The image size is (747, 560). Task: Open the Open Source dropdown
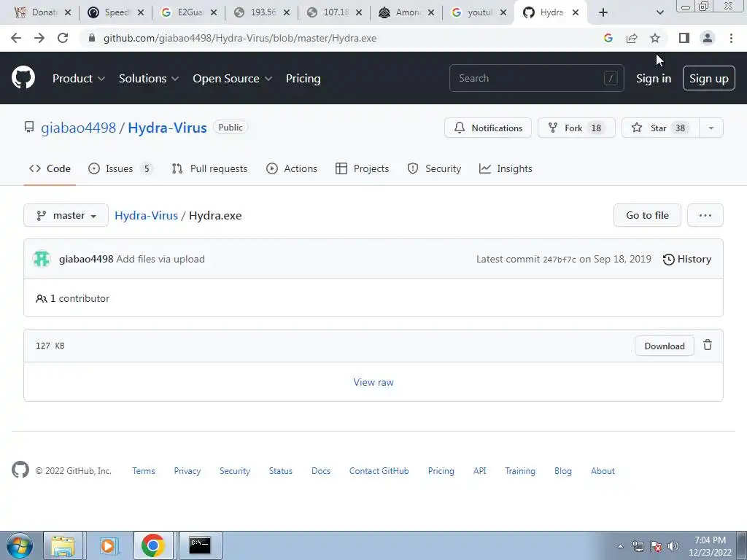tap(233, 79)
